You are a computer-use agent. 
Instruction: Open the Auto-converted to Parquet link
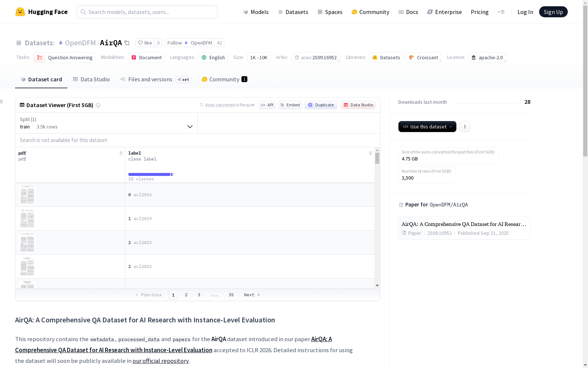click(227, 105)
